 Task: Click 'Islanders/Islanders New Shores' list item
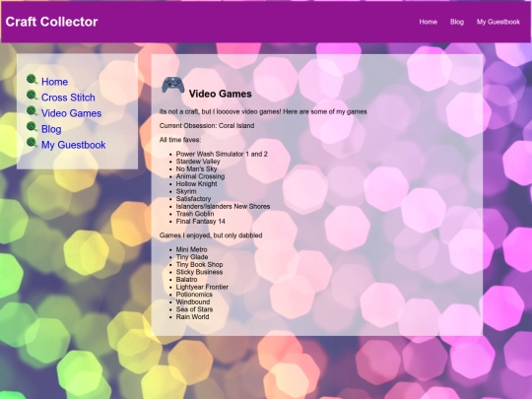[223, 206]
